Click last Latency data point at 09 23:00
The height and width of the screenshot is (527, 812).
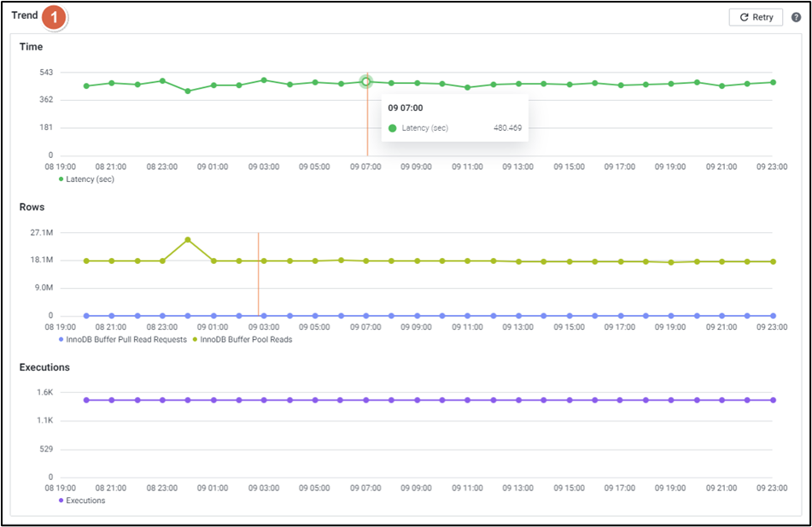(773, 82)
